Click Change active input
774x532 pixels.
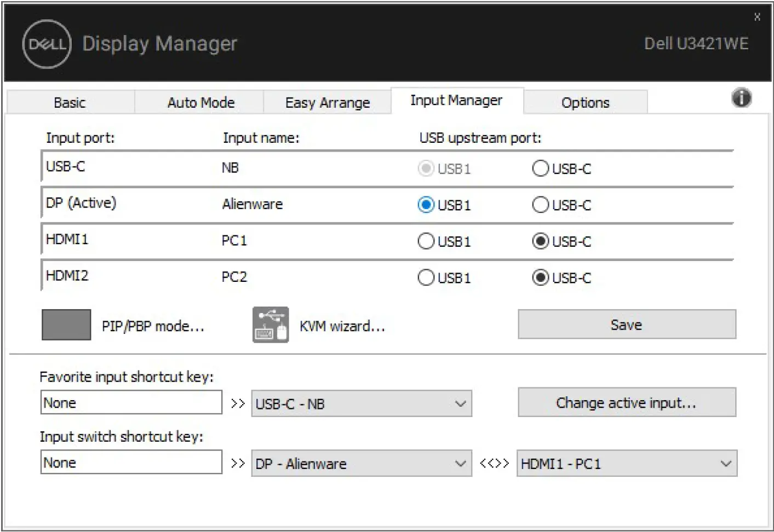(x=627, y=402)
